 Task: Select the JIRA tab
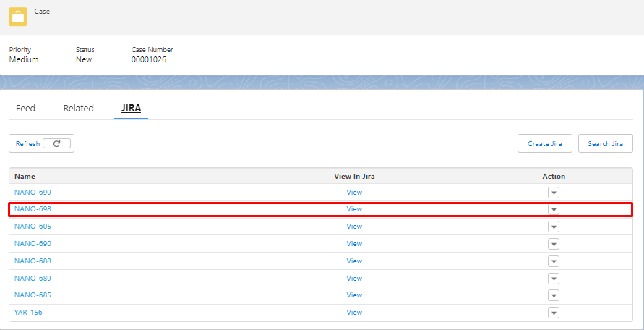(131, 109)
